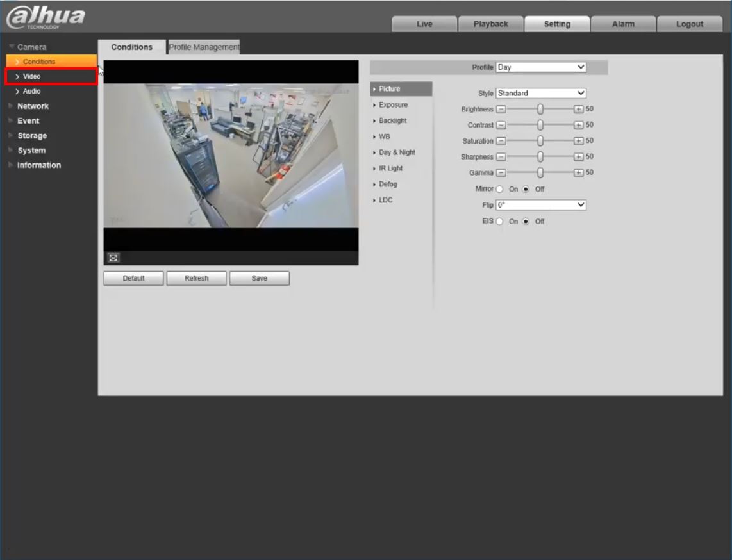
Task: Go to the Playback section
Action: coord(490,24)
